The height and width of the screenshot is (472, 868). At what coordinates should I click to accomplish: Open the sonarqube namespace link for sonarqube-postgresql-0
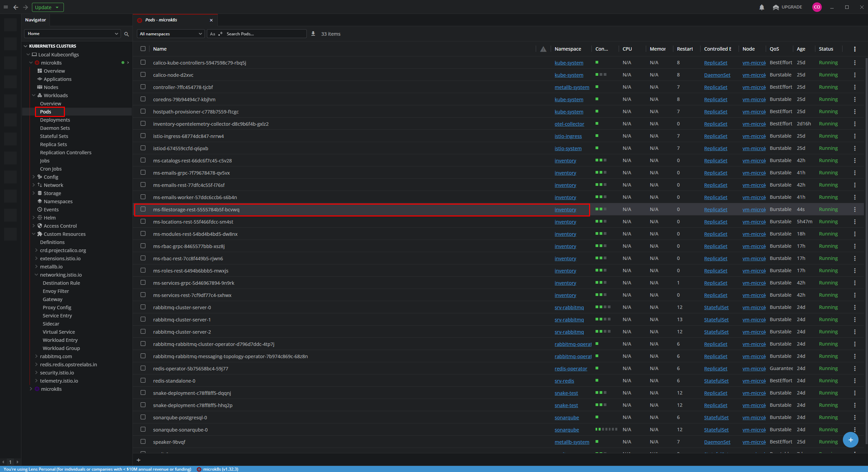pyautogui.click(x=567, y=418)
